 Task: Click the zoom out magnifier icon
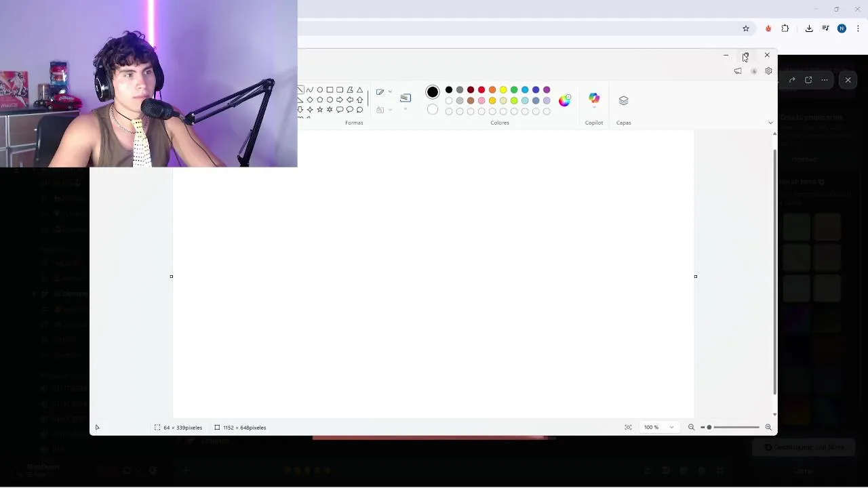pyautogui.click(x=691, y=427)
